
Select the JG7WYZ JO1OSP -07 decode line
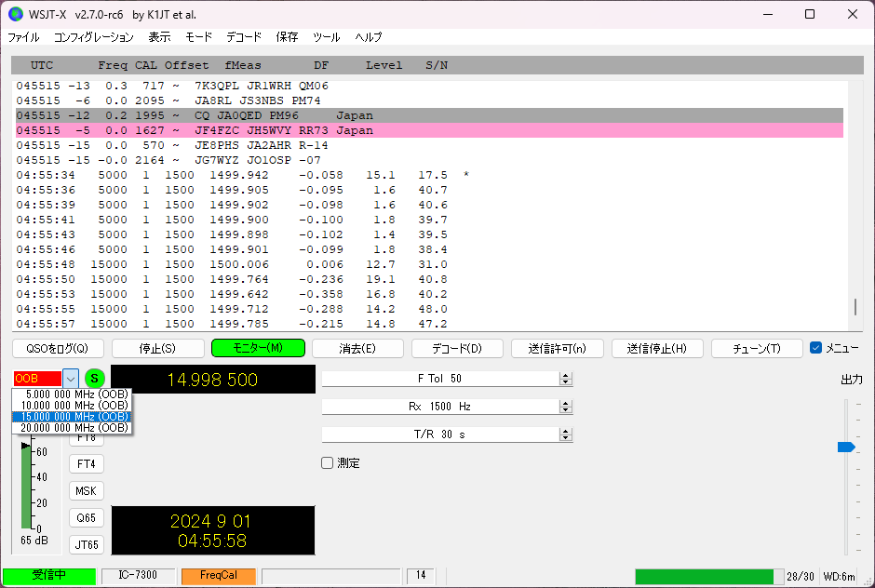tap(429, 160)
